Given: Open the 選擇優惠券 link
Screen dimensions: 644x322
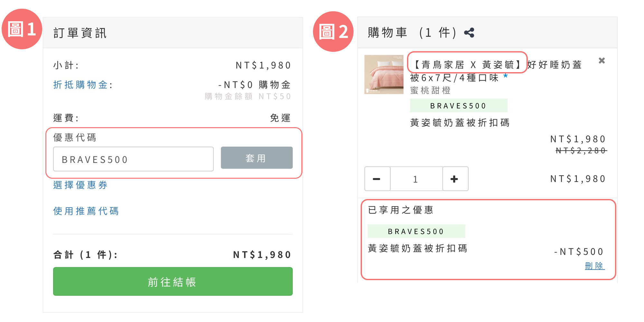Looking at the screenshot, I should pyautogui.click(x=80, y=185).
